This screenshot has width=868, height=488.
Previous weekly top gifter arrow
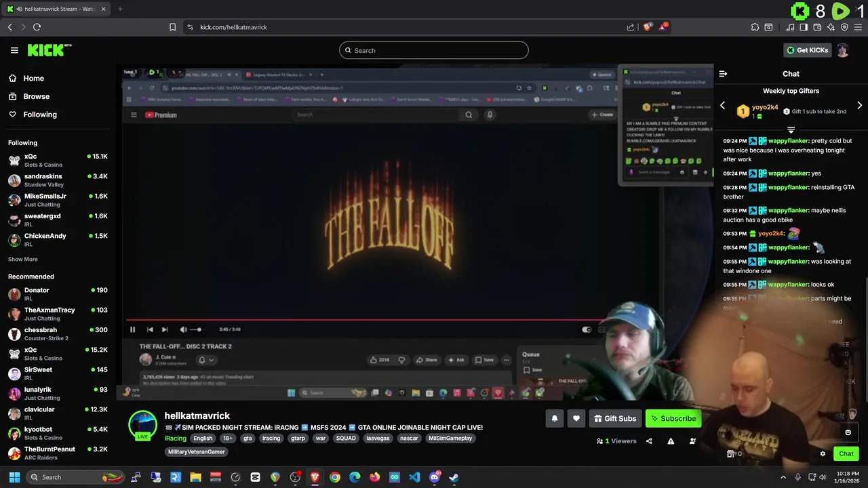click(x=722, y=106)
